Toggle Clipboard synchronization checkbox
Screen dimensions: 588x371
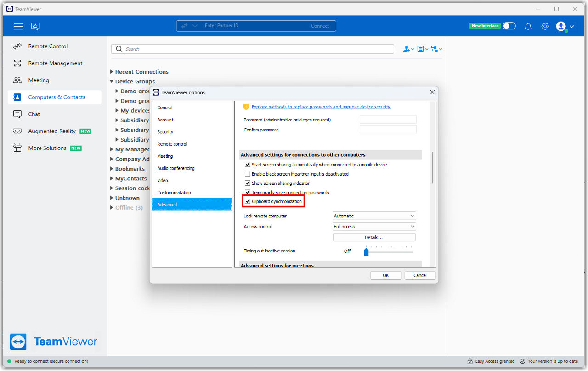(x=248, y=201)
